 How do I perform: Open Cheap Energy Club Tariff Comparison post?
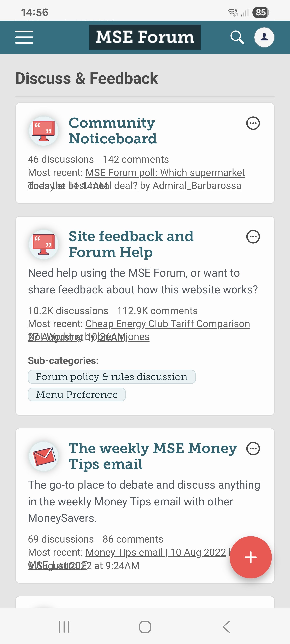168,324
